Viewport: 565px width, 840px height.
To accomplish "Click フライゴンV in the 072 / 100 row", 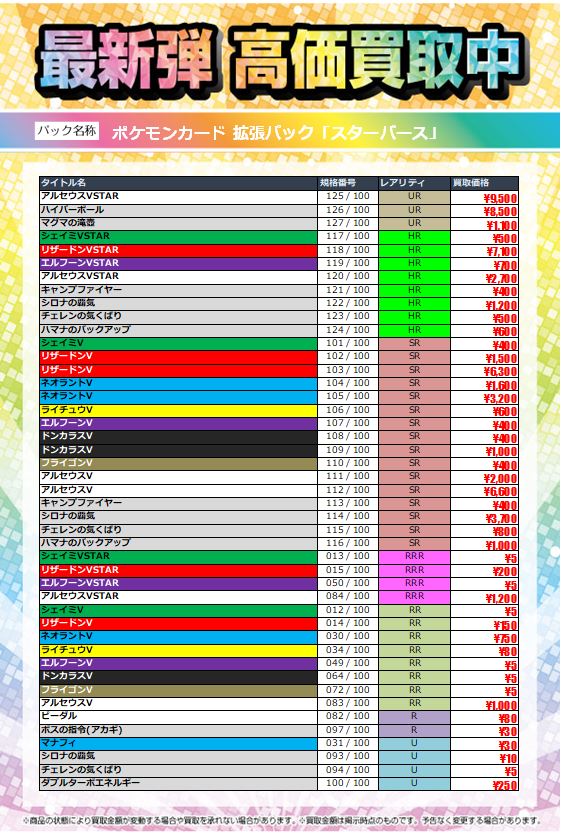I will (67, 689).
